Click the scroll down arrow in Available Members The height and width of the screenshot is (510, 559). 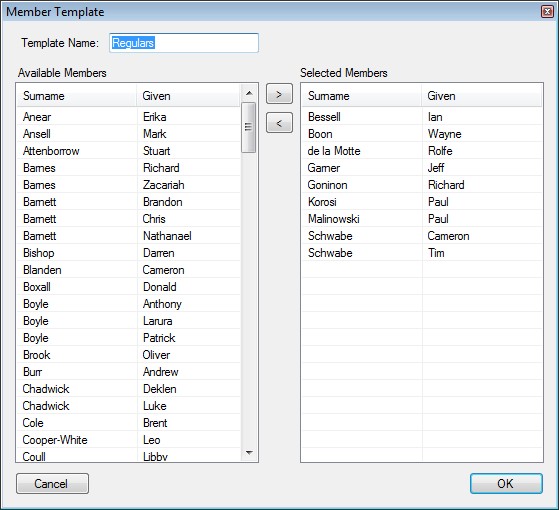point(249,453)
